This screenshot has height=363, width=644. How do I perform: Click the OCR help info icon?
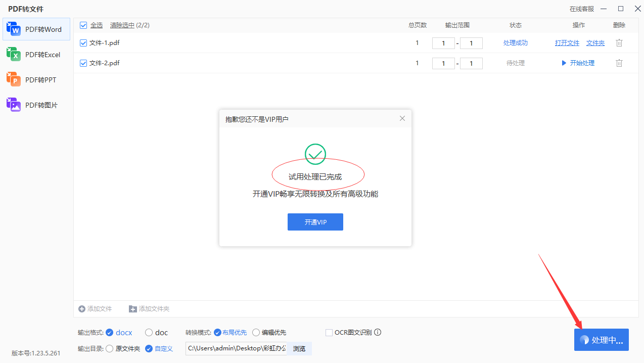point(377,332)
